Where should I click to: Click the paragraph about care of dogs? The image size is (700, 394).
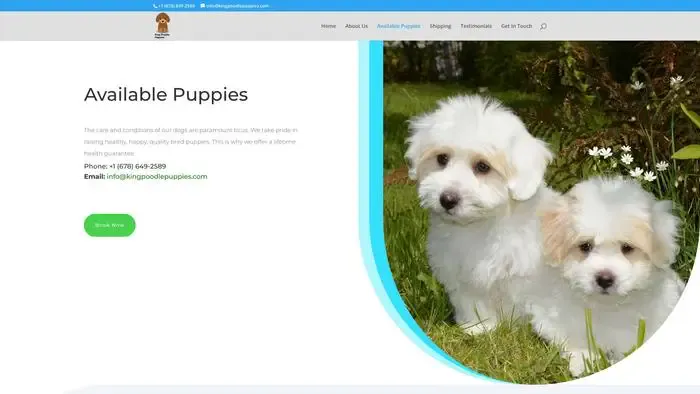click(191, 141)
